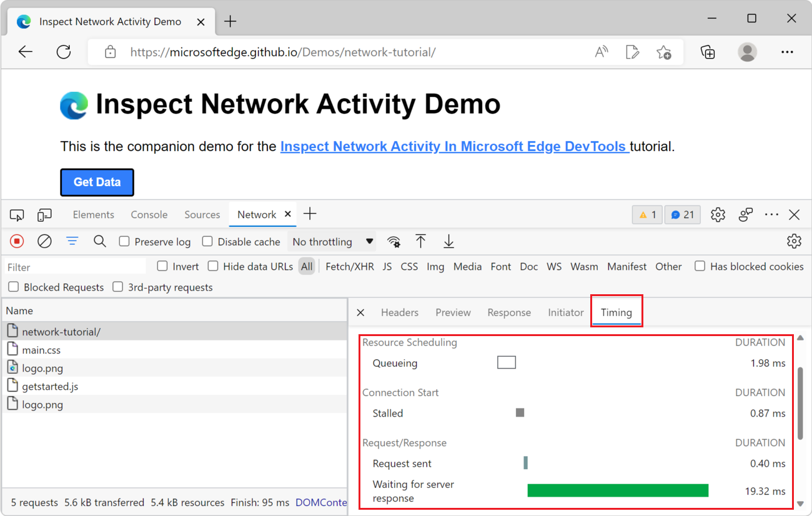Screen dimensions: 812x516
Task: Filter requests by Fetch/XHR
Action: click(350, 267)
